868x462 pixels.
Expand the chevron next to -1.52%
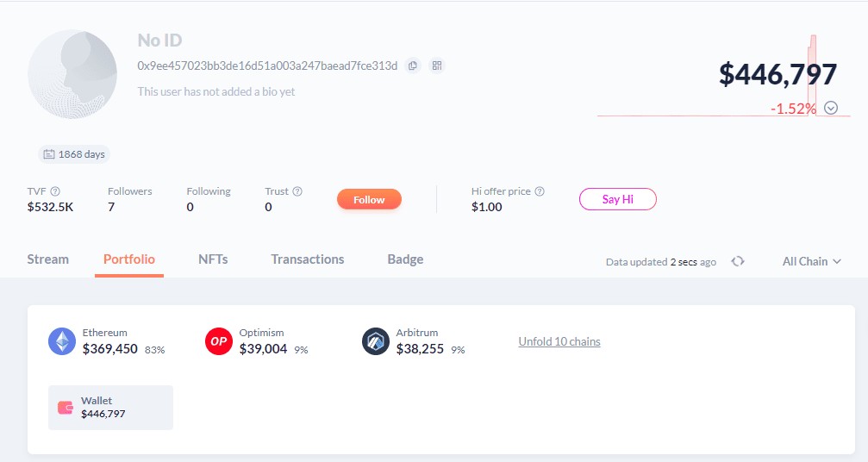point(831,108)
